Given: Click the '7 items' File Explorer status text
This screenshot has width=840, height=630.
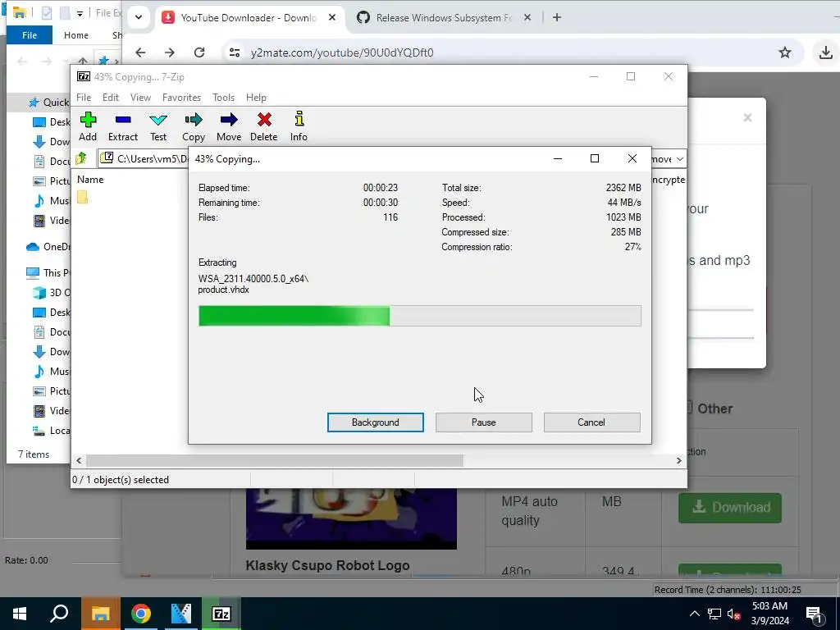Looking at the screenshot, I should (34, 454).
